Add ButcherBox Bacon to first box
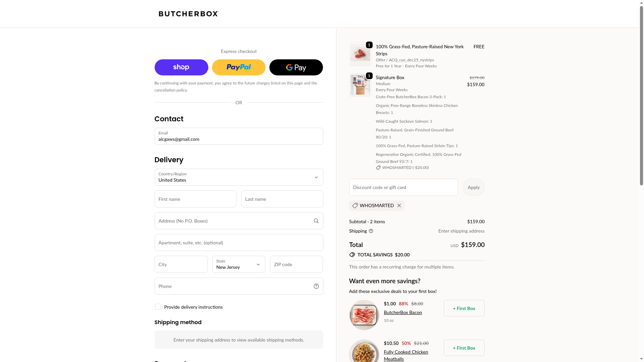 (x=464, y=308)
